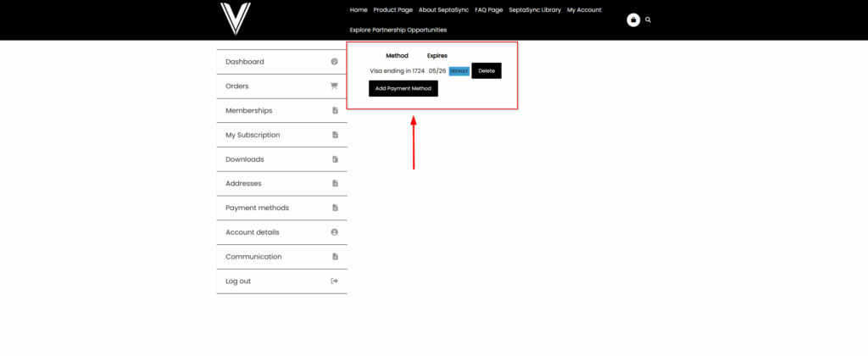Screen dimensions: 868x356
Task: Click the Orders cart icon in sidebar
Action: (x=334, y=86)
